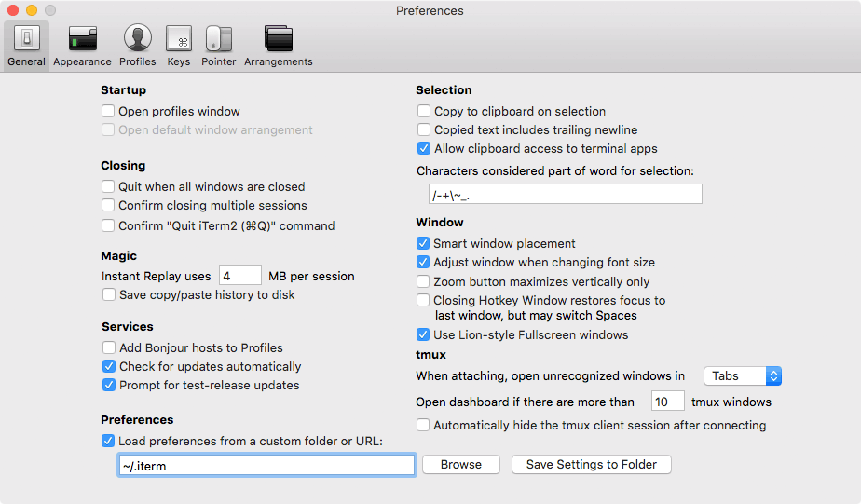Disable Use Lion-style Fullscreen windows
The image size is (861, 504).
(x=423, y=334)
